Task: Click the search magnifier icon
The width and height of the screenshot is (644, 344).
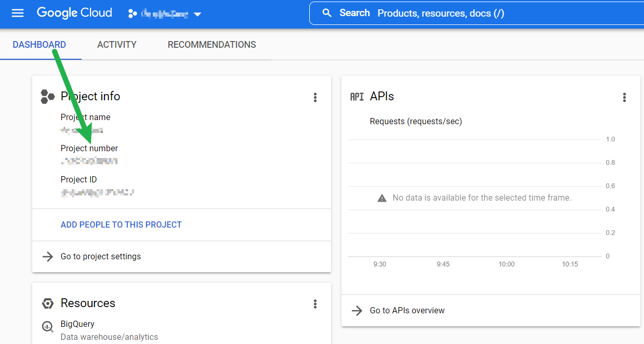Action: [327, 13]
